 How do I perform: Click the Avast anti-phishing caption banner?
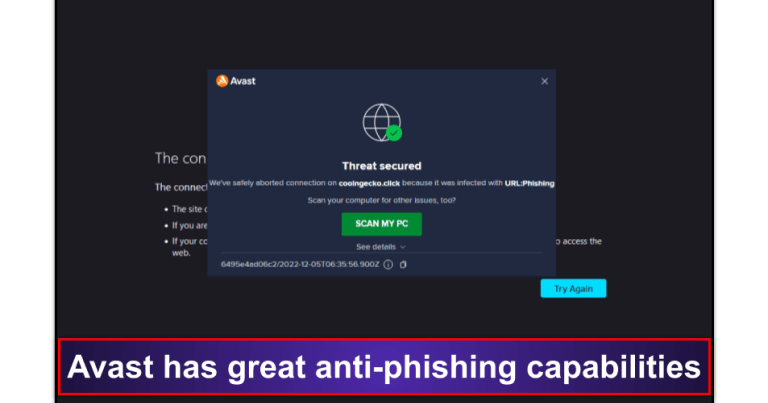pyautogui.click(x=384, y=367)
